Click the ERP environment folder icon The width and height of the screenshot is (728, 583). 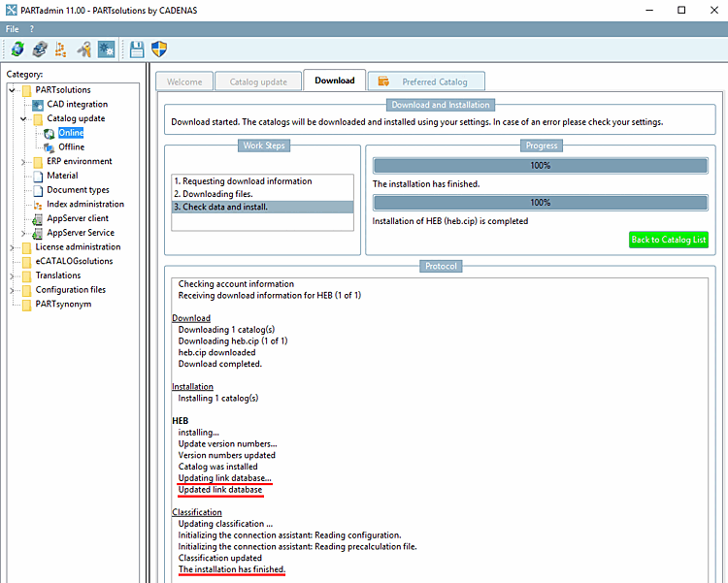[x=38, y=162]
